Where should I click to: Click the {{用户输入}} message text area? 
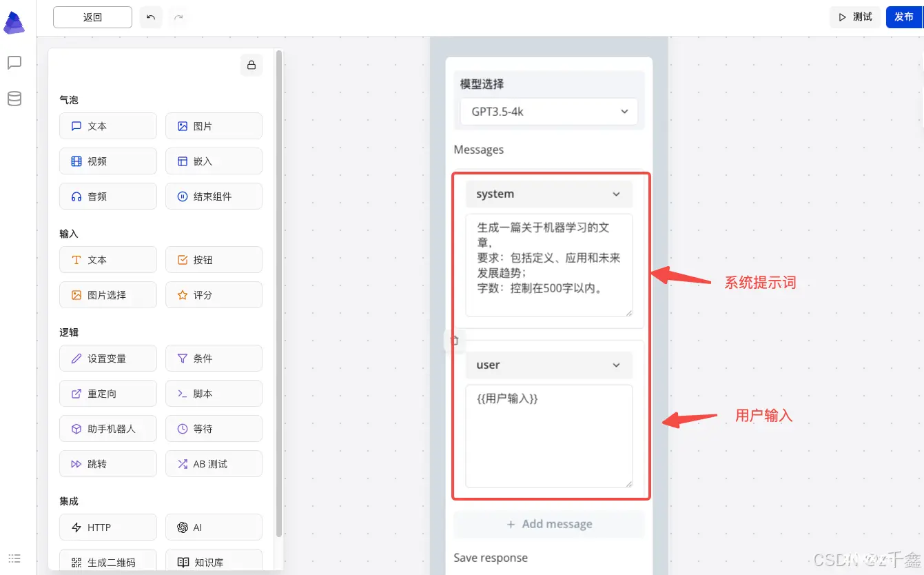[549, 436]
